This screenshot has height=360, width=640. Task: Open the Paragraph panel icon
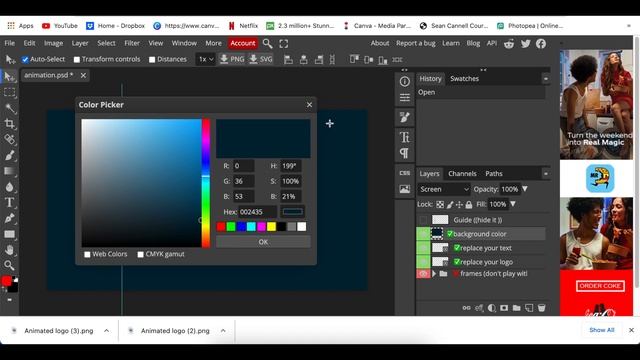404,153
